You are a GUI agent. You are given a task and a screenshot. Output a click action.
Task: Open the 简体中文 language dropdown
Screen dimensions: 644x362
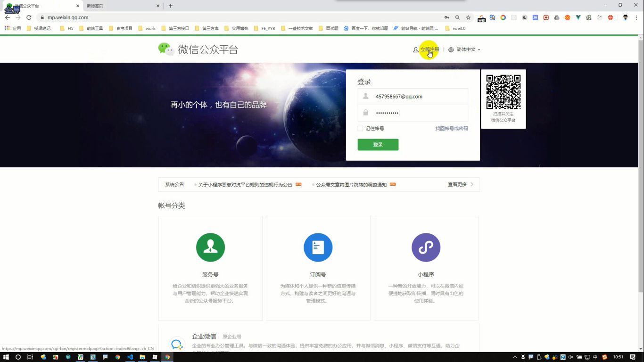[466, 49]
